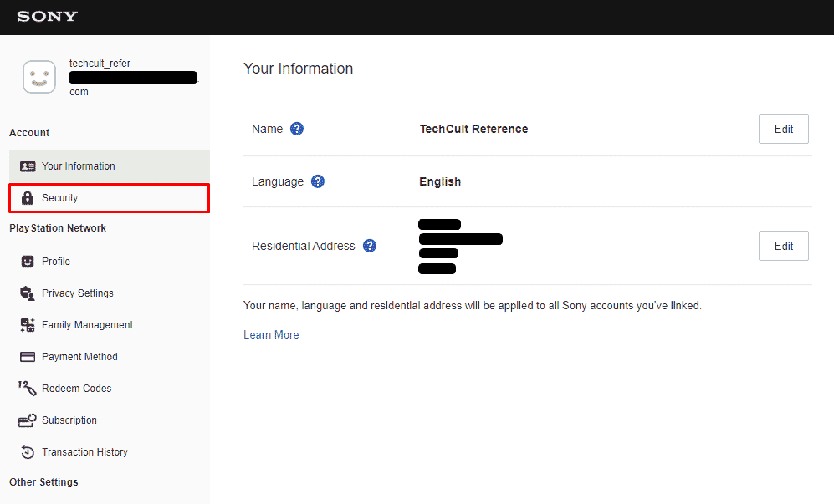This screenshot has width=834, height=504.
Task: Click the techcult_refer username text
Action: pos(100,64)
